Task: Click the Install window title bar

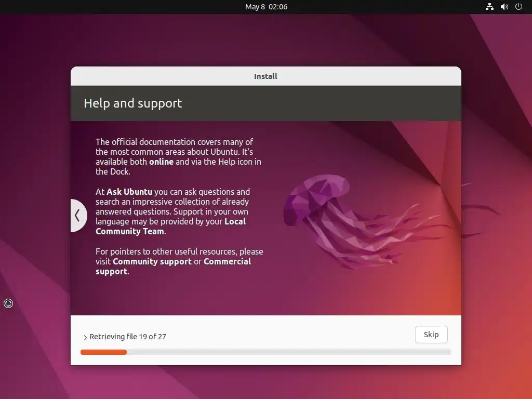Action: pos(265,76)
